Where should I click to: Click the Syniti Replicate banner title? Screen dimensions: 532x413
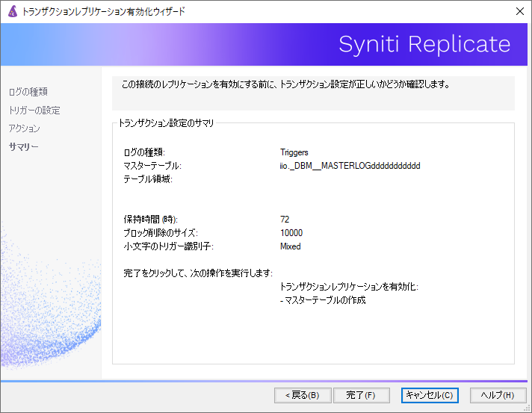coord(424,44)
